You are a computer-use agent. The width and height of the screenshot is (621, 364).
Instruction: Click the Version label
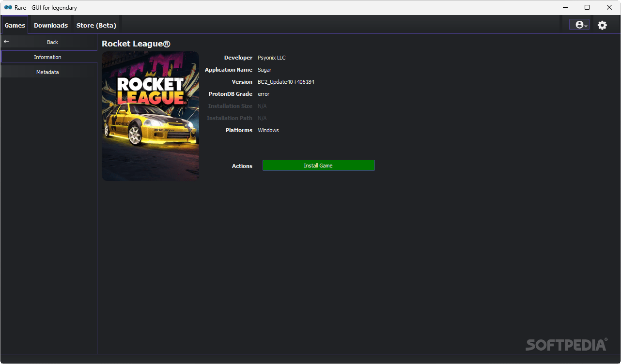click(242, 82)
